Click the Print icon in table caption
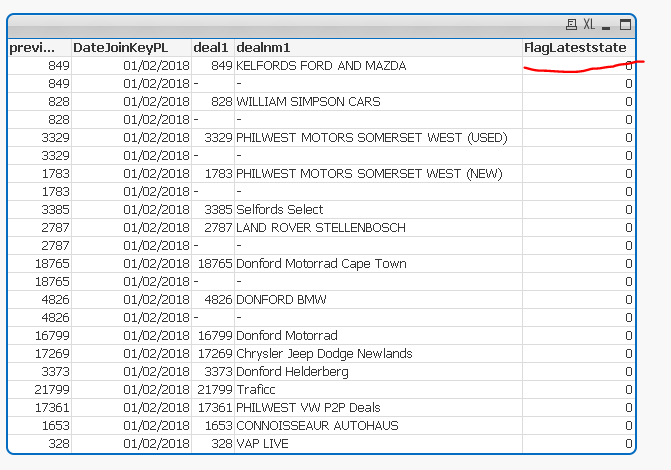The height and width of the screenshot is (470, 671). tap(571, 25)
